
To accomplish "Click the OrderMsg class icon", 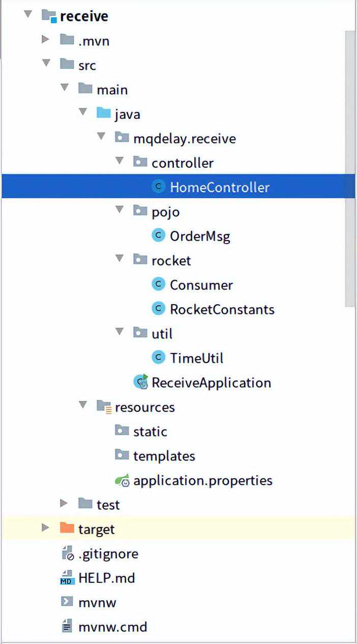I will point(159,236).
